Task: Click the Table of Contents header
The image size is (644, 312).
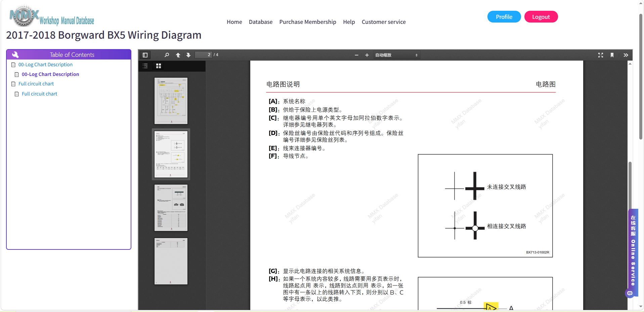Action: point(69,54)
